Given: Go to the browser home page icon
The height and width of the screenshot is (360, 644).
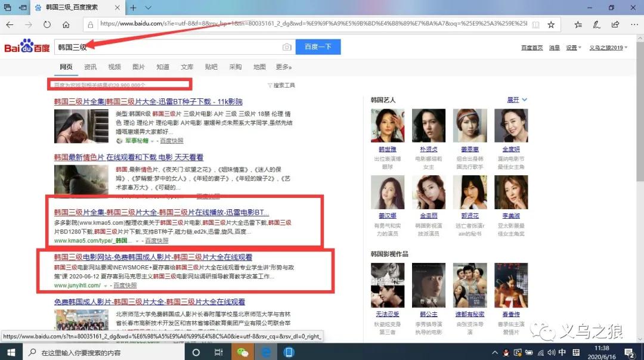Looking at the screenshot, I should pyautogui.click(x=66, y=24).
